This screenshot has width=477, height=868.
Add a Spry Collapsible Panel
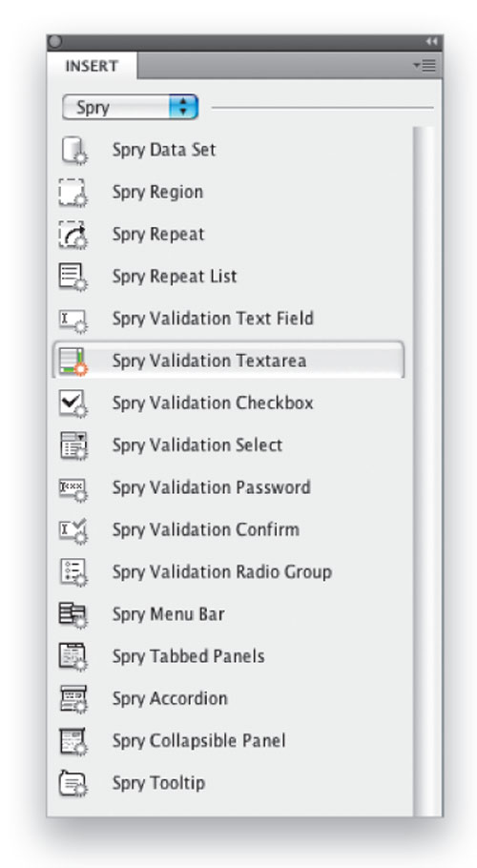pos(199,741)
